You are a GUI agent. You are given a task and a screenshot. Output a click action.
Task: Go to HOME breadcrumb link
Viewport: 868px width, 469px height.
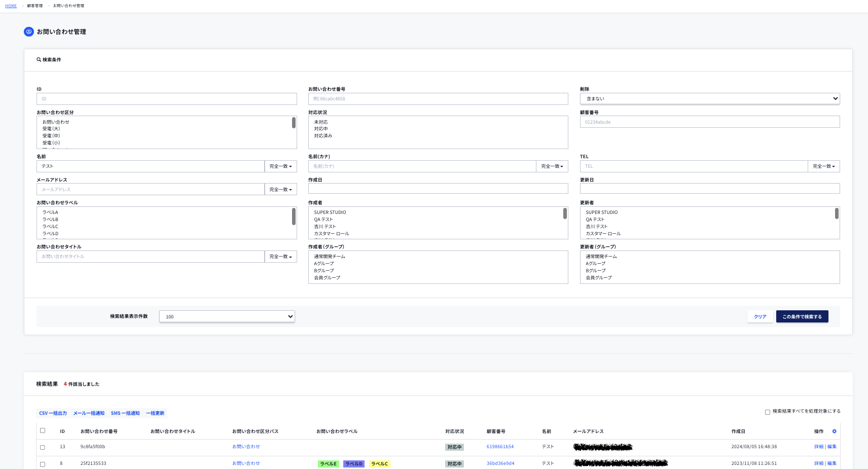point(11,6)
